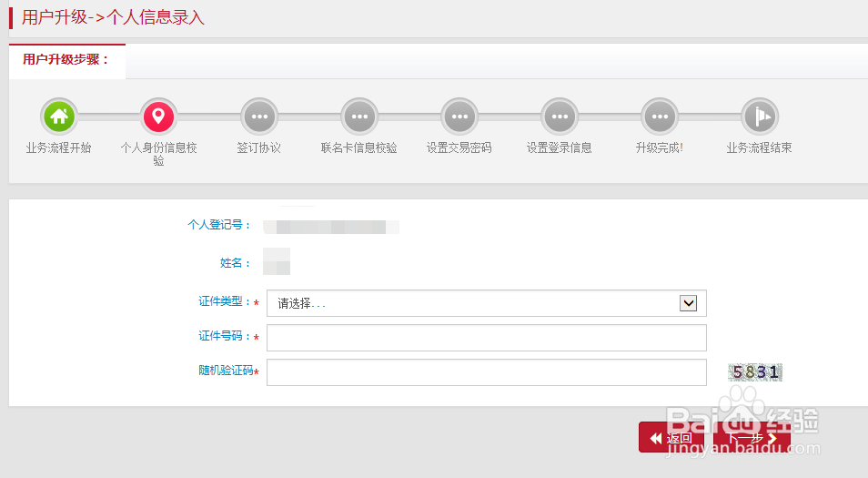868x478 pixels.
Task: Click the 设置交易密码 step circle icon
Action: point(459,117)
